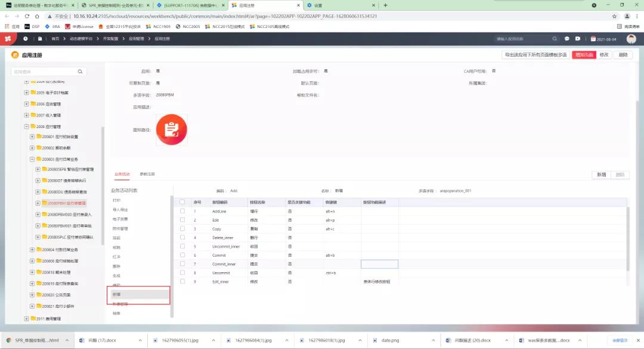Select 附件管理 in the business activity list
644x349 pixels.
[x=120, y=229]
